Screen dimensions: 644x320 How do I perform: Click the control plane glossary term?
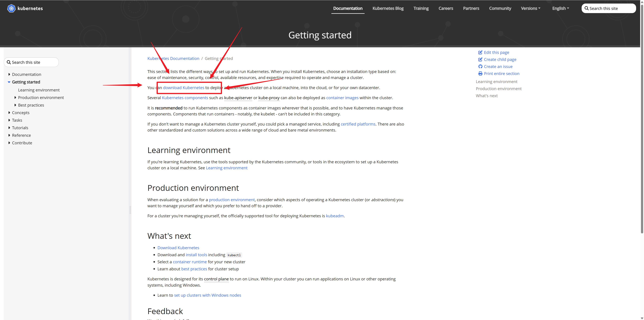coord(216,279)
